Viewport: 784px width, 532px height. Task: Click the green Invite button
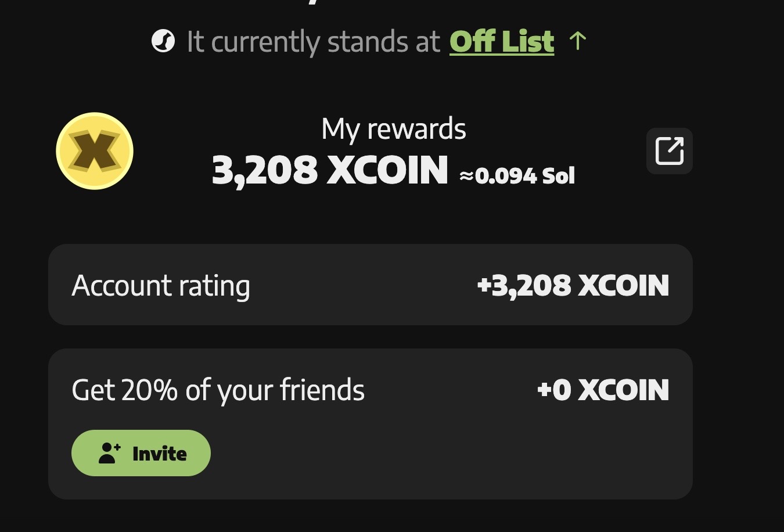[x=141, y=453]
